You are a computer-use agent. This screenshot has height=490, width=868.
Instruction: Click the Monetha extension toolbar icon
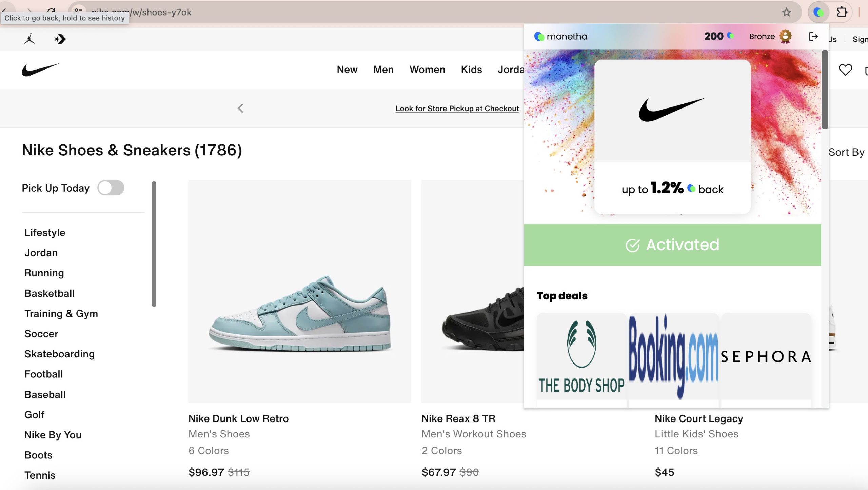pos(818,13)
